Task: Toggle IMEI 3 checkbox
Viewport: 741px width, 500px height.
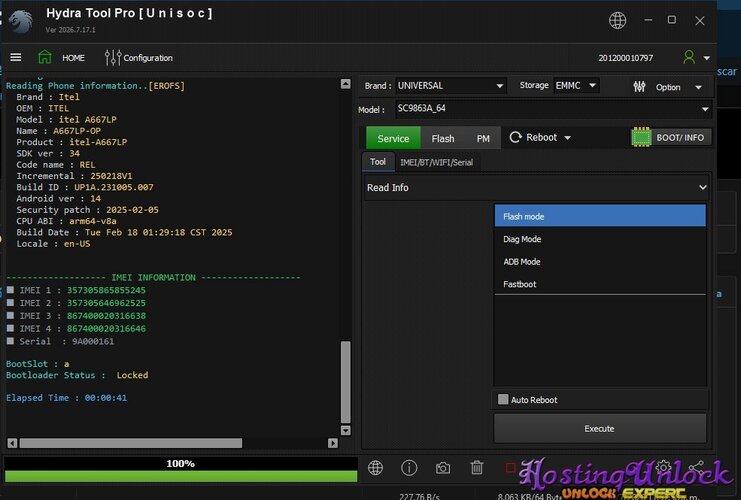Action: coord(10,315)
